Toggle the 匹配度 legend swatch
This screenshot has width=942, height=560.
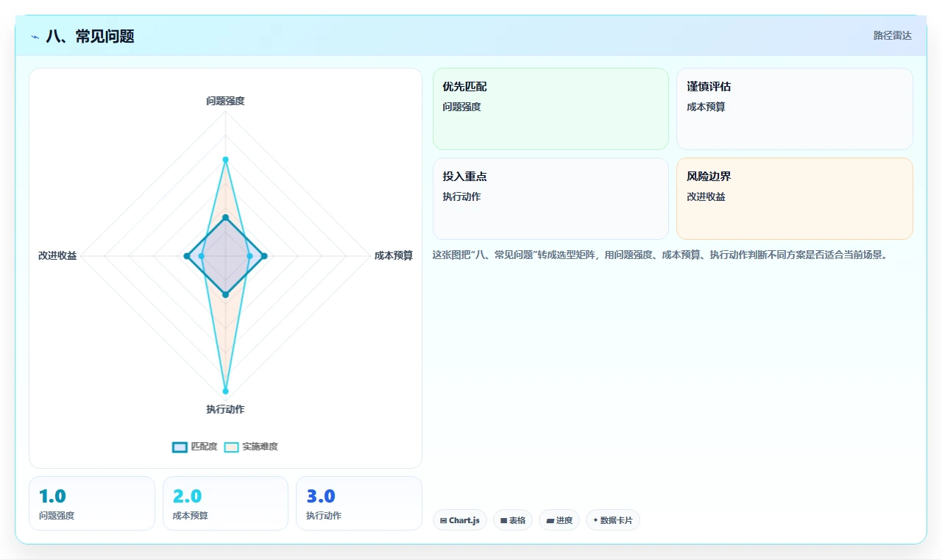pos(180,447)
